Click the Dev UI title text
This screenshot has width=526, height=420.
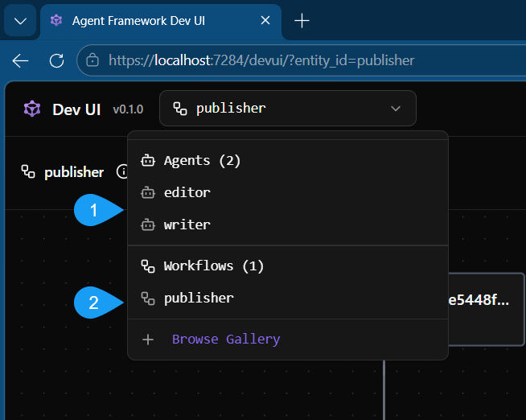coord(76,109)
